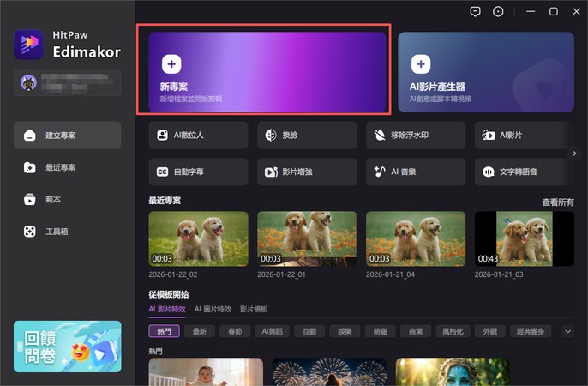Filter templates by 熱門
The height and width of the screenshot is (386, 588).
[165, 331]
